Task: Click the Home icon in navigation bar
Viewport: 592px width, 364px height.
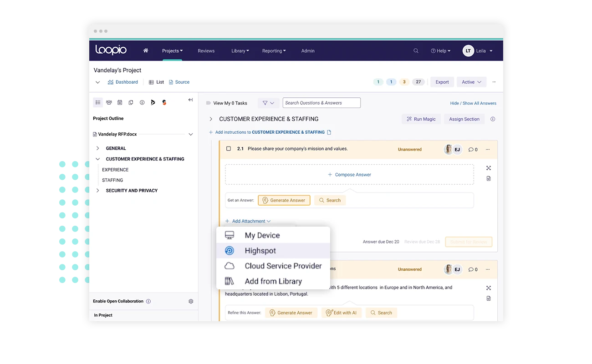Action: click(x=146, y=51)
